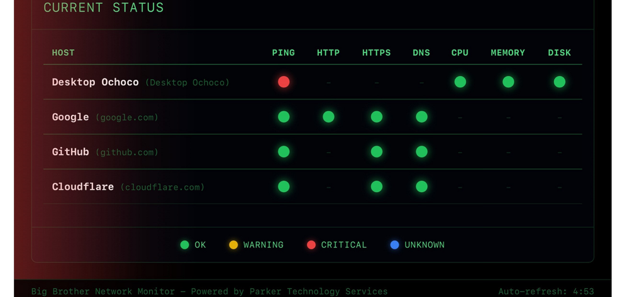Click the green MEMORY dot for Desktop Ochoco
Image resolution: width=644 pixels, height=297 pixels.
[x=508, y=82]
